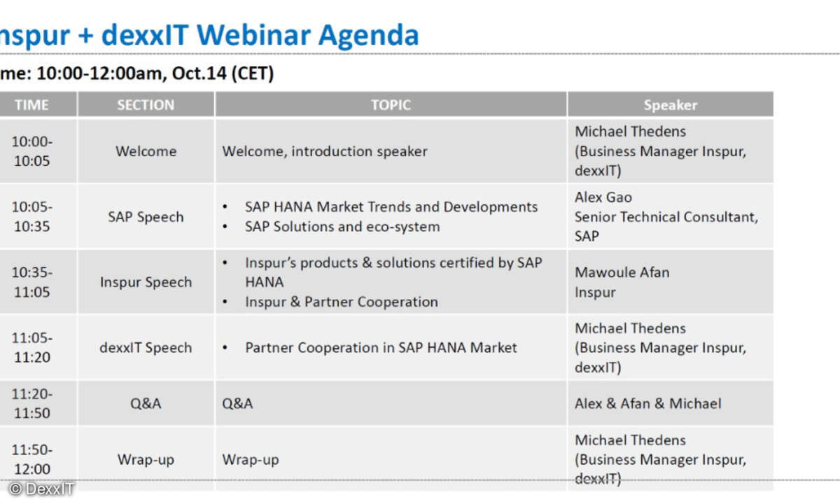Image resolution: width=840 pixels, height=504 pixels.
Task: Click the Speaker column header
Action: pos(670,104)
